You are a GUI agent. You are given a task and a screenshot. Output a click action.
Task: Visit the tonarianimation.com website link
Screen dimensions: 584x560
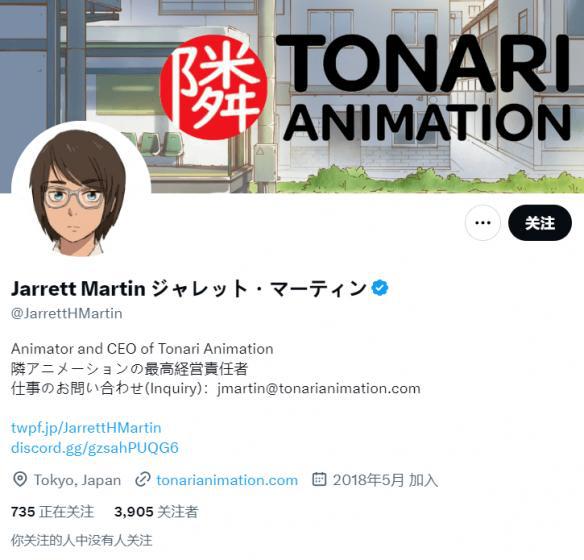(x=227, y=480)
